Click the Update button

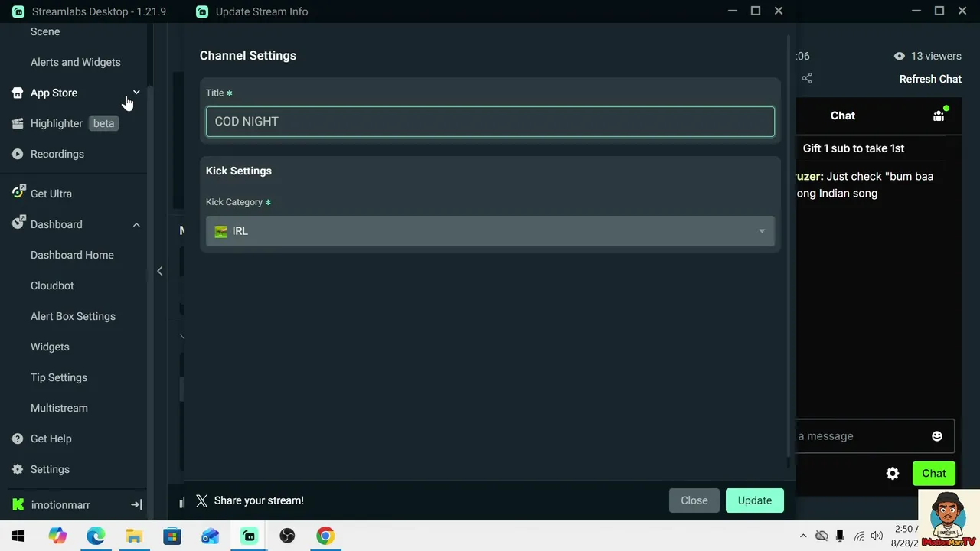[x=755, y=500]
